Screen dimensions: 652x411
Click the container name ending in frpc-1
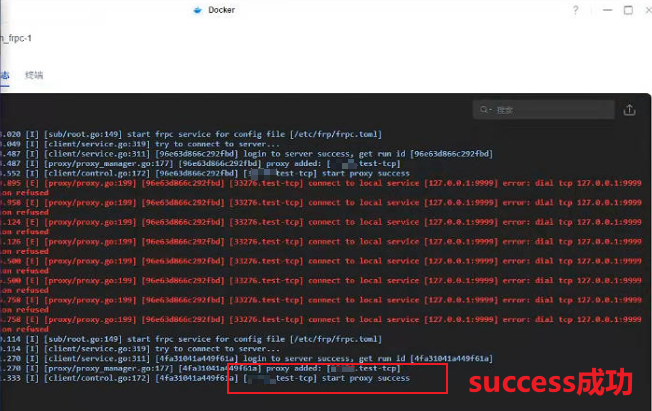[20, 38]
